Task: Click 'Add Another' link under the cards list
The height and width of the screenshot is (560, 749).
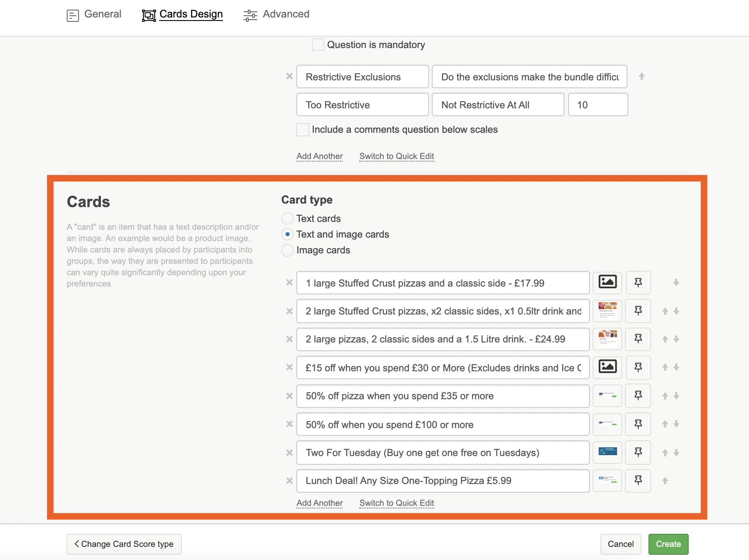Action: [319, 503]
